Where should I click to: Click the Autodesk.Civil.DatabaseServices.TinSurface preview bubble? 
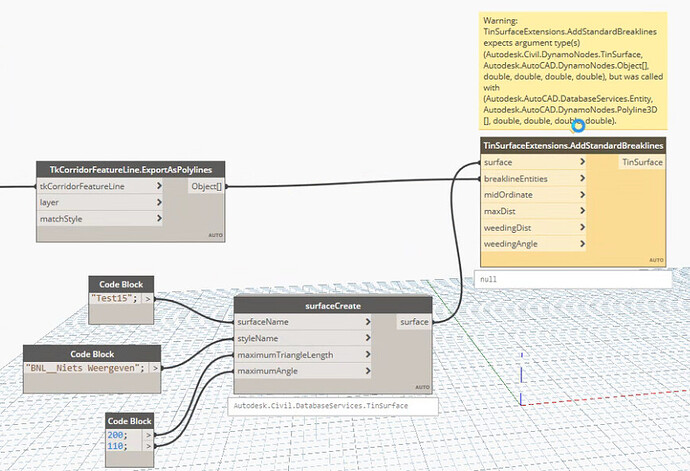pos(333,406)
